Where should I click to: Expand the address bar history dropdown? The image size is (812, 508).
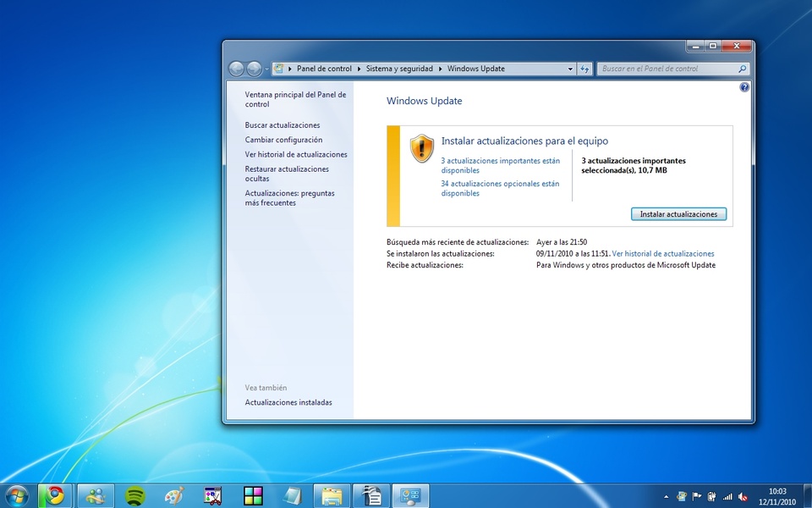(570, 69)
